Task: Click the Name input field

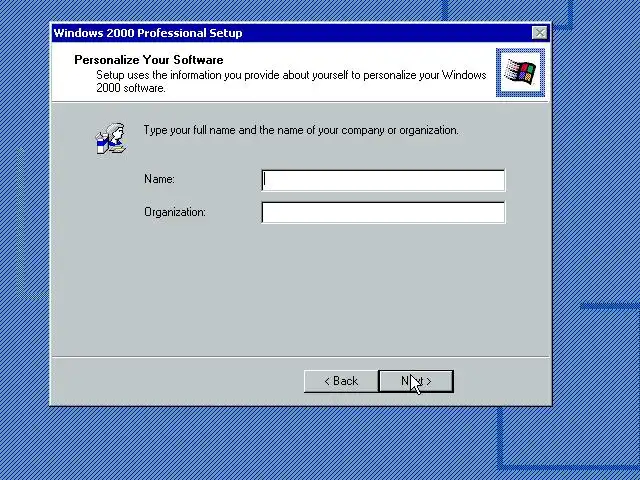Action: pos(383,180)
